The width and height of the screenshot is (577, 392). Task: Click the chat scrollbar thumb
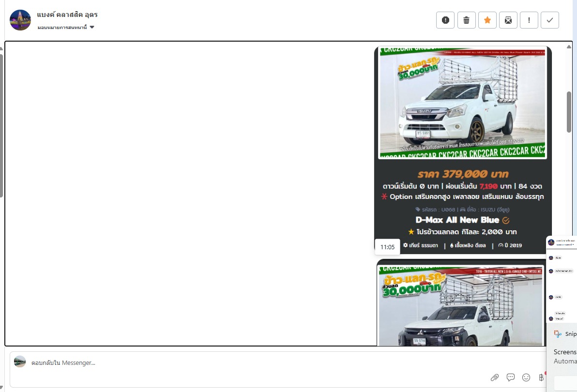569,112
